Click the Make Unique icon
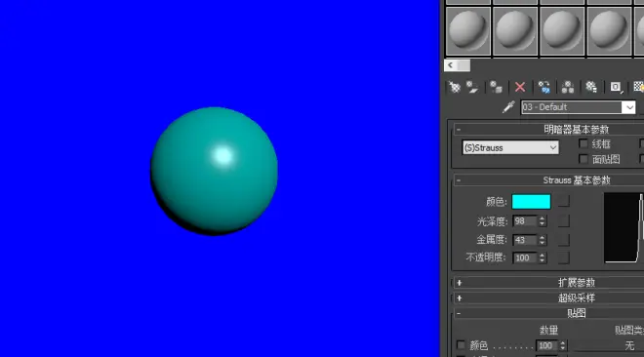644x357 pixels. (x=568, y=87)
